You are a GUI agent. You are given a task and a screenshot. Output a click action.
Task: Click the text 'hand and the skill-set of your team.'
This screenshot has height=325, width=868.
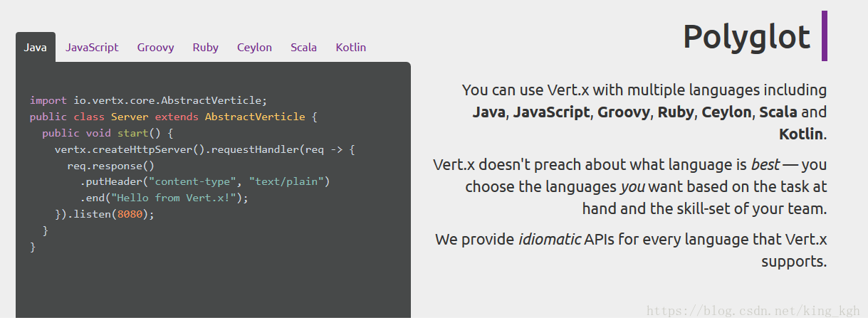coord(704,209)
